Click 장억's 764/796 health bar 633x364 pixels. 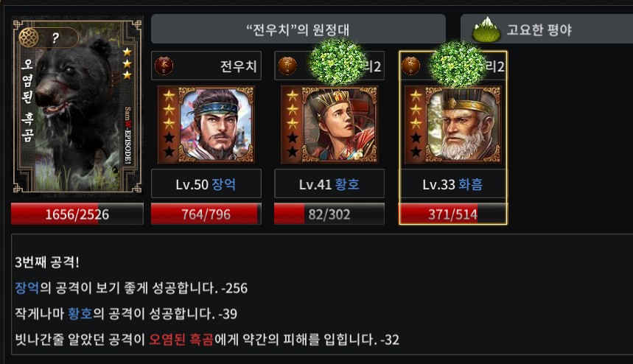pyautogui.click(x=206, y=214)
